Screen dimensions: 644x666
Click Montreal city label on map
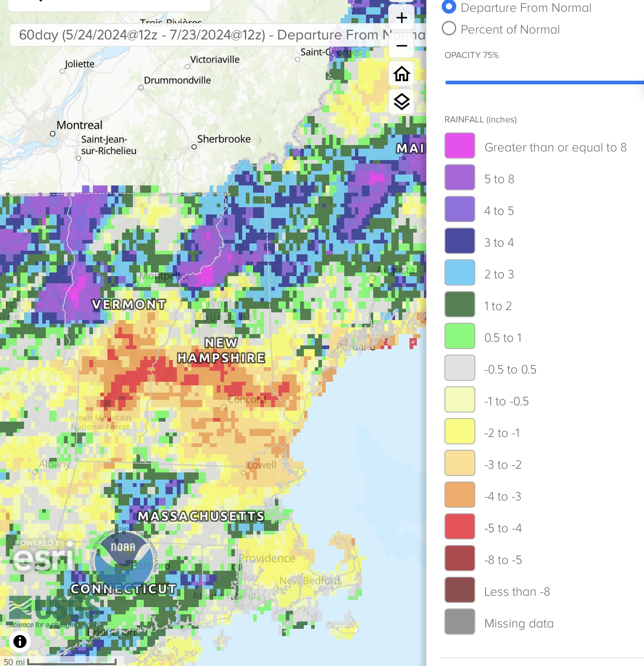(79, 125)
